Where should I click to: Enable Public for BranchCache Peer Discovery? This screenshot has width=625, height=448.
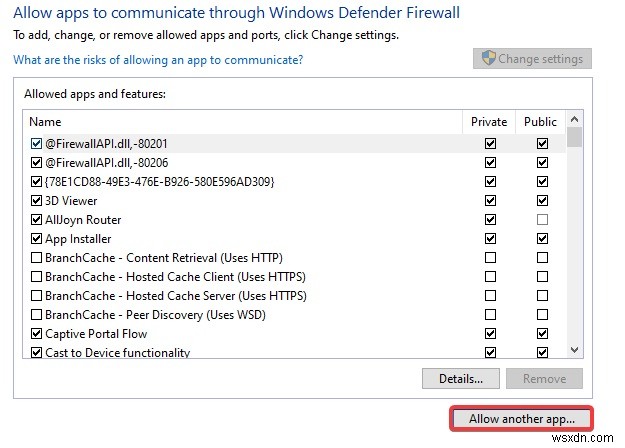tap(542, 315)
